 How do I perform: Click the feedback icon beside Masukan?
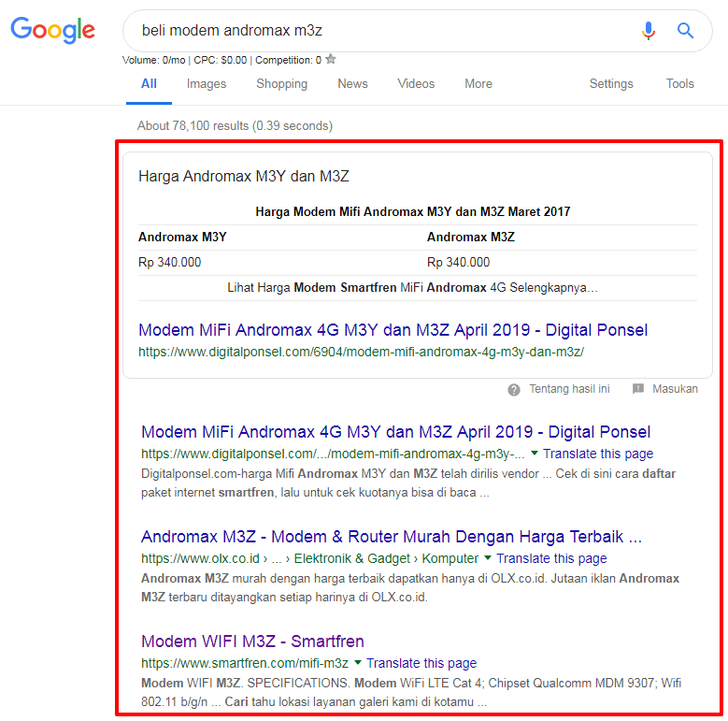pyautogui.click(x=638, y=389)
